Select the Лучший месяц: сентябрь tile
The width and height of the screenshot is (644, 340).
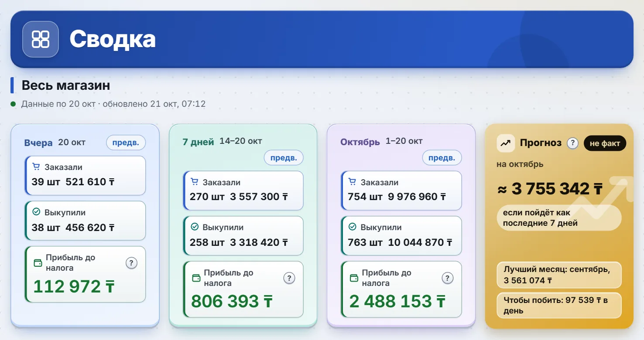(x=559, y=275)
